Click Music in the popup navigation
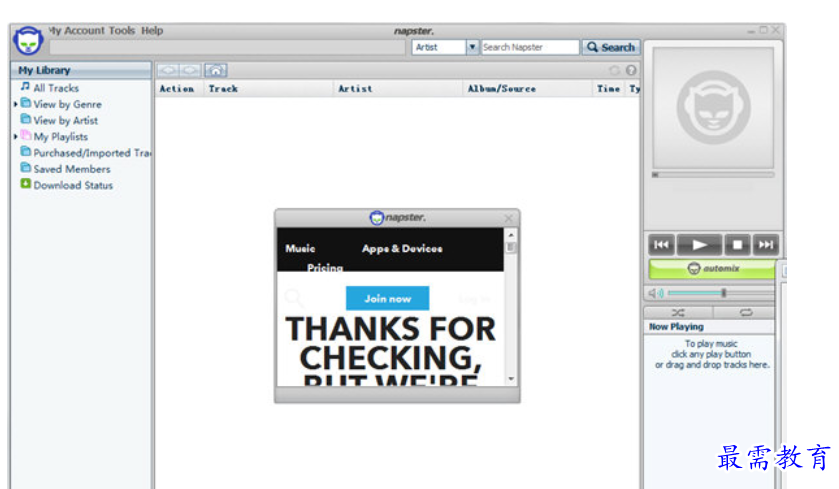839x489 pixels. (x=300, y=249)
